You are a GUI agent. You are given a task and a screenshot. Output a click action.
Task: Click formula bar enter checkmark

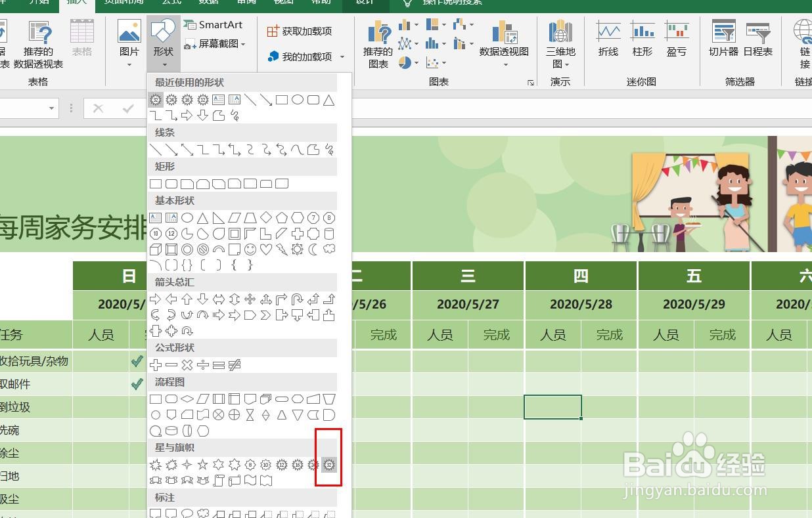[129, 108]
